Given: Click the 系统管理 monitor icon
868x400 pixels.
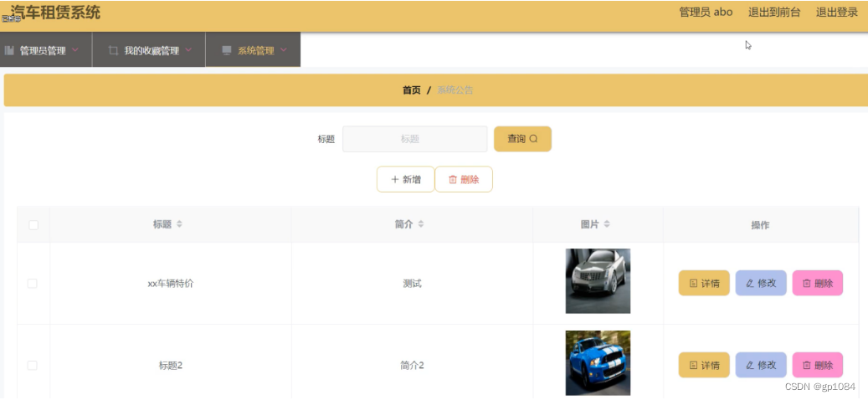Looking at the screenshot, I should pyautogui.click(x=226, y=51).
